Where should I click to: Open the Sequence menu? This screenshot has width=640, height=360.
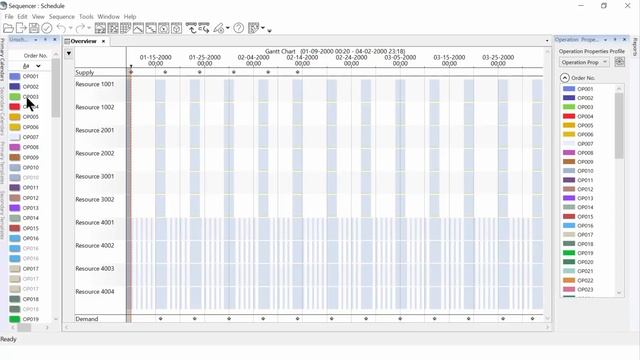(62, 17)
